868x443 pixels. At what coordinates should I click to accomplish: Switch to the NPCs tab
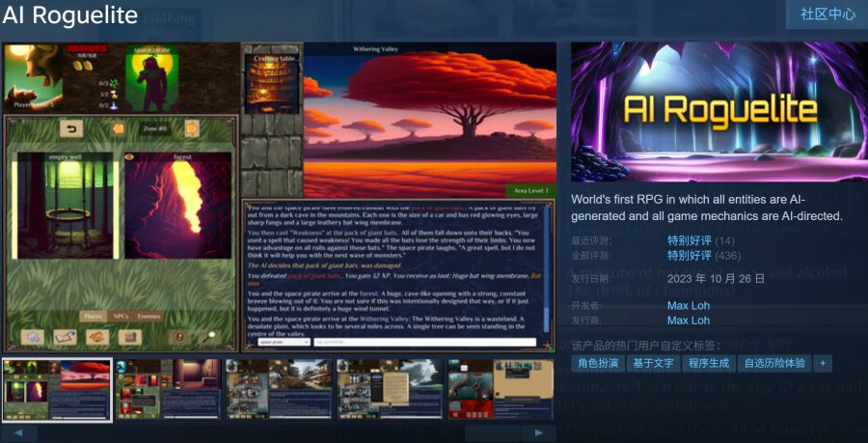121,317
